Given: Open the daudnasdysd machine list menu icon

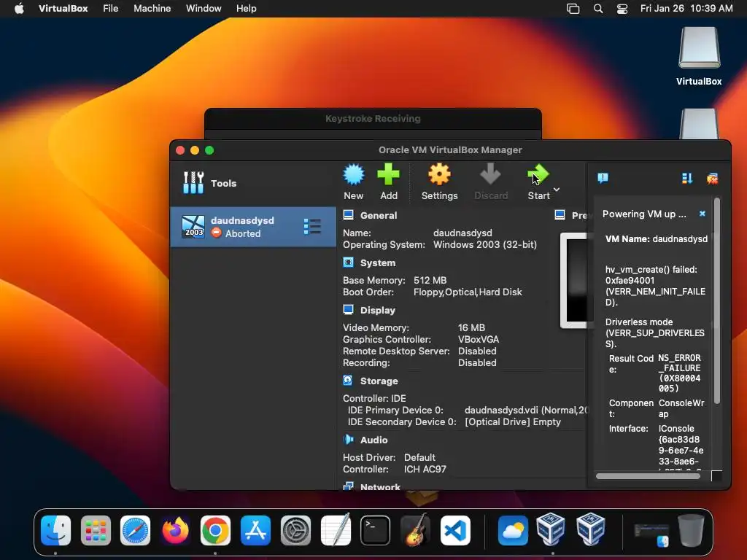Looking at the screenshot, I should [x=312, y=227].
